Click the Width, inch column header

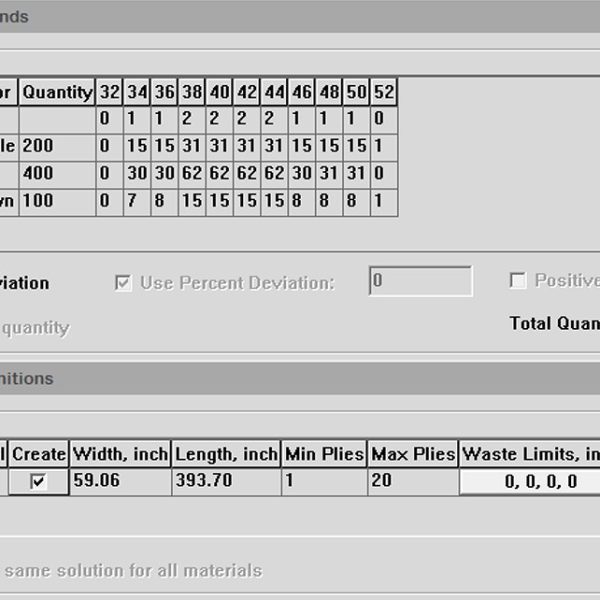click(x=120, y=454)
